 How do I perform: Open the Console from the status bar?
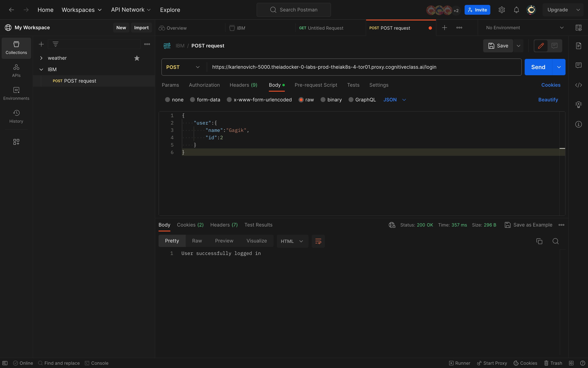97,363
